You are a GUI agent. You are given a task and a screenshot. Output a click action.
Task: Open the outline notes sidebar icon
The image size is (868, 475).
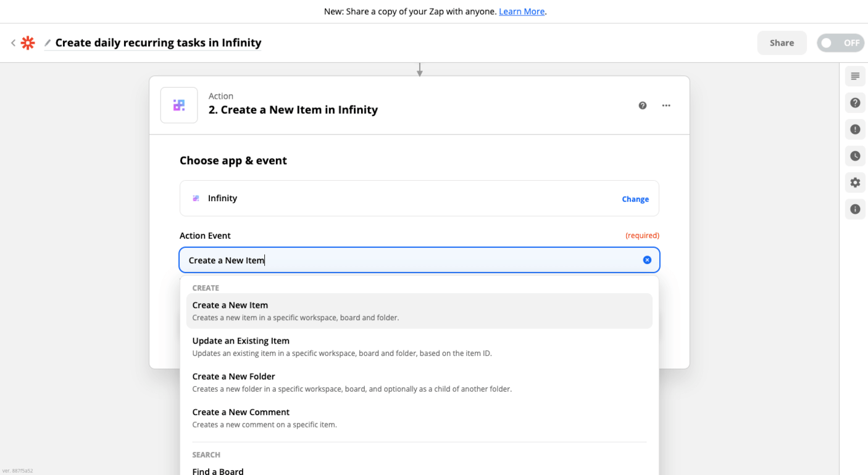pyautogui.click(x=855, y=76)
